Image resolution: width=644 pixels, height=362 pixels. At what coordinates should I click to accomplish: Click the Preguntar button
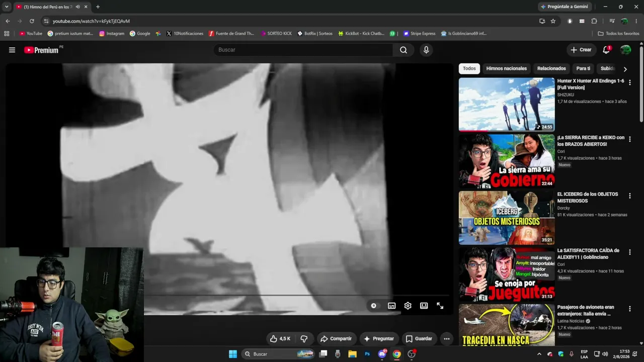(379, 339)
